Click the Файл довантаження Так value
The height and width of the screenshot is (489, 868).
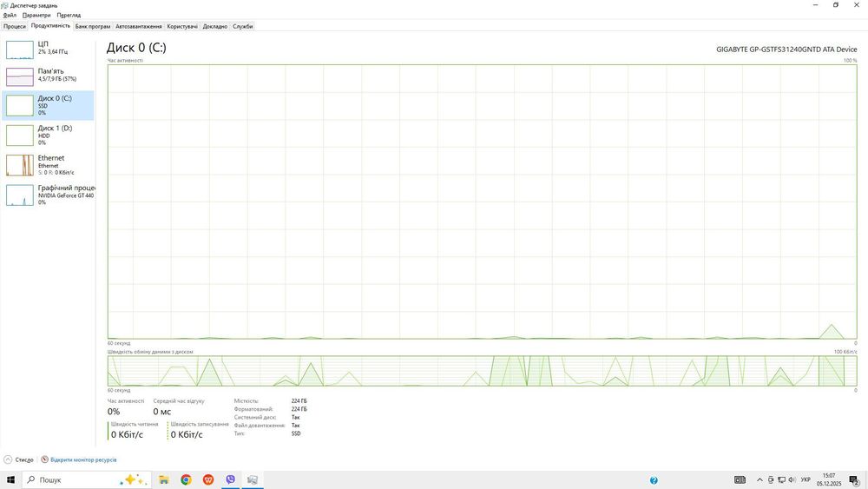tap(296, 426)
